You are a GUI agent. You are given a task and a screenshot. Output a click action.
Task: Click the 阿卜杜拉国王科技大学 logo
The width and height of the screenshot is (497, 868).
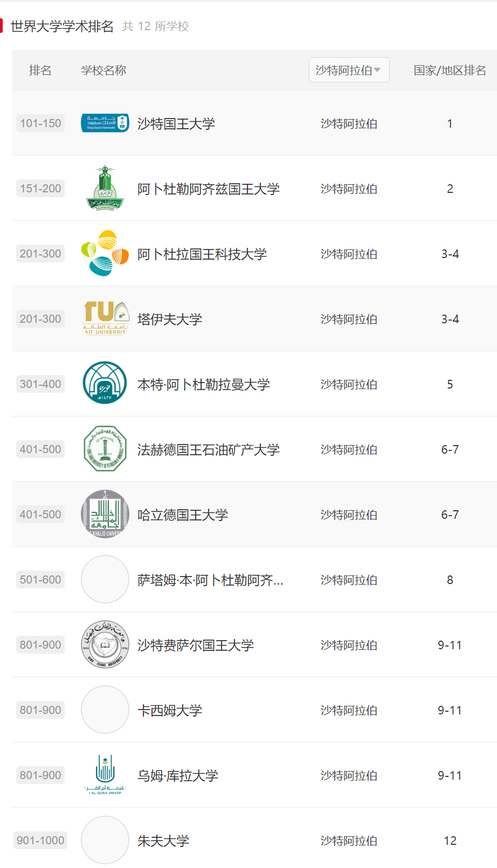[105, 253]
